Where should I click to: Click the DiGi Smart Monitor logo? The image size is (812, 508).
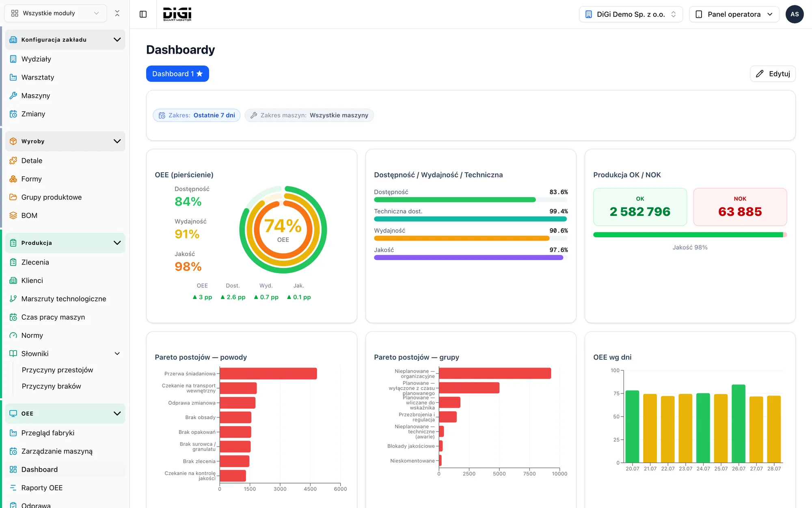tap(177, 14)
